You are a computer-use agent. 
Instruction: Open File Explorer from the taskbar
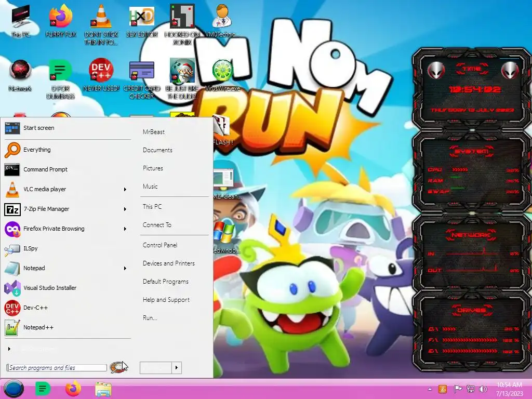(x=103, y=389)
